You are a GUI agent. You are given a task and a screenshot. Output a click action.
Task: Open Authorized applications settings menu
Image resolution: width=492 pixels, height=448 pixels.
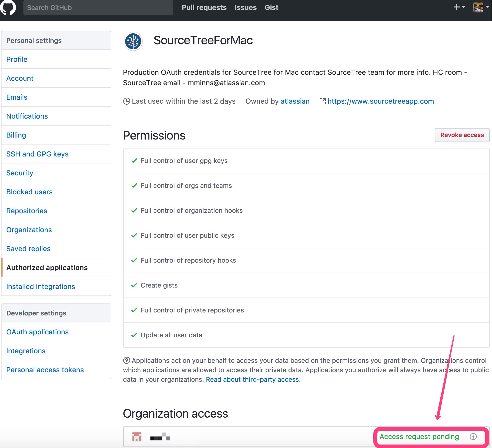[x=47, y=267]
